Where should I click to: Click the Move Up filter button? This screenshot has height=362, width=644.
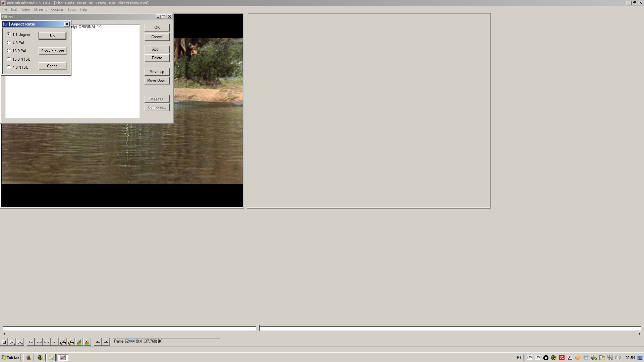point(157,71)
